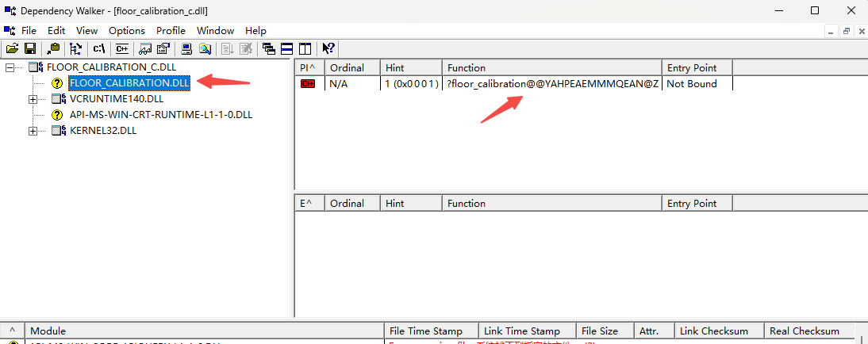Expand the VCRUNTIME140.DLL tree node
Screen dimensions: 868x344
[x=33, y=100]
